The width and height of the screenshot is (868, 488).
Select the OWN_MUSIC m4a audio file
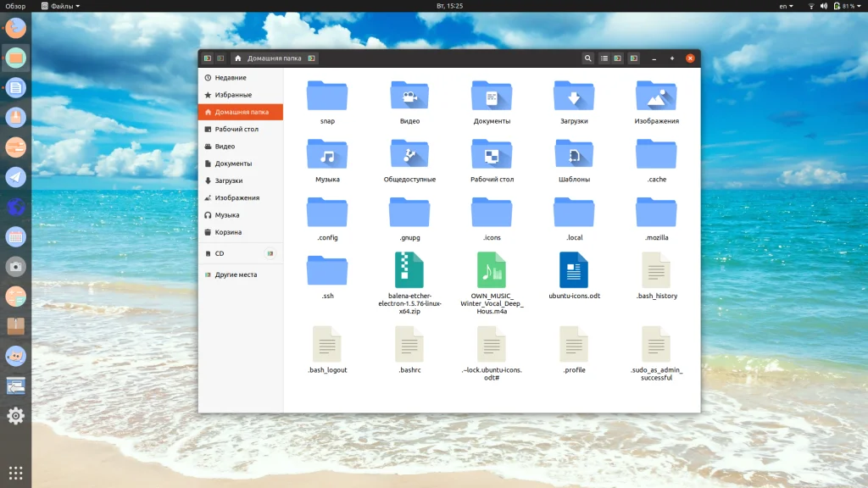pos(492,271)
